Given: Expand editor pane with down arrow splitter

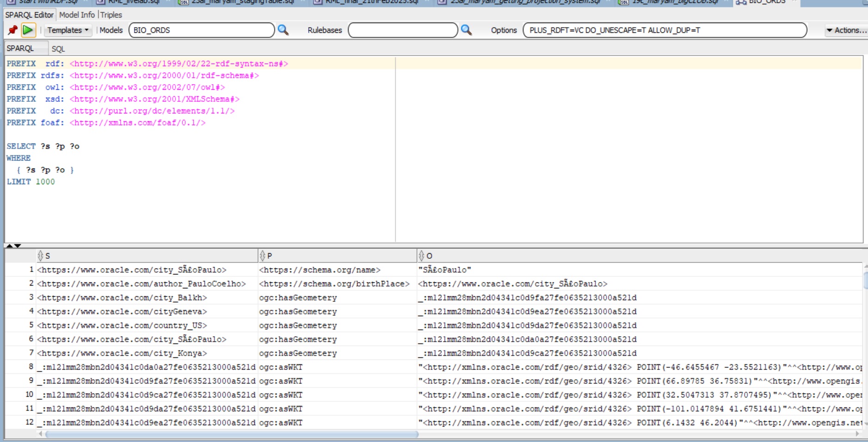Looking at the screenshot, I should [x=18, y=246].
